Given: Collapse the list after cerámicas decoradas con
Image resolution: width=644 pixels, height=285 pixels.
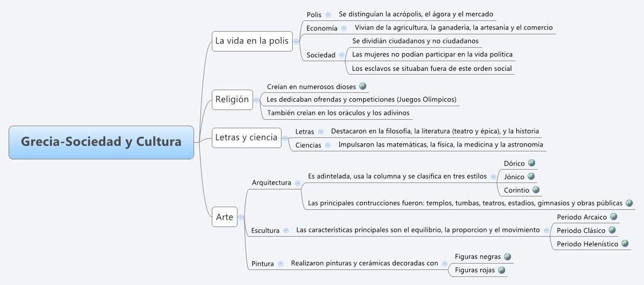Looking at the screenshot, I should [445, 264].
